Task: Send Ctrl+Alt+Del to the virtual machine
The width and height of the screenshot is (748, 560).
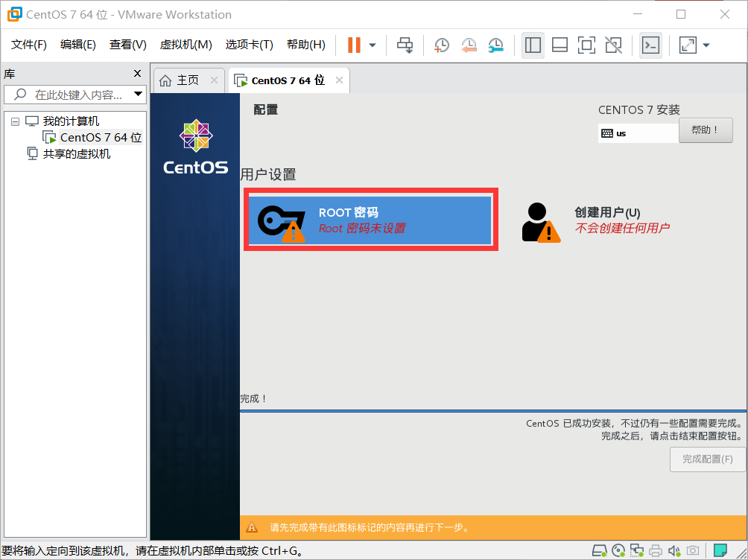Action: coord(405,45)
